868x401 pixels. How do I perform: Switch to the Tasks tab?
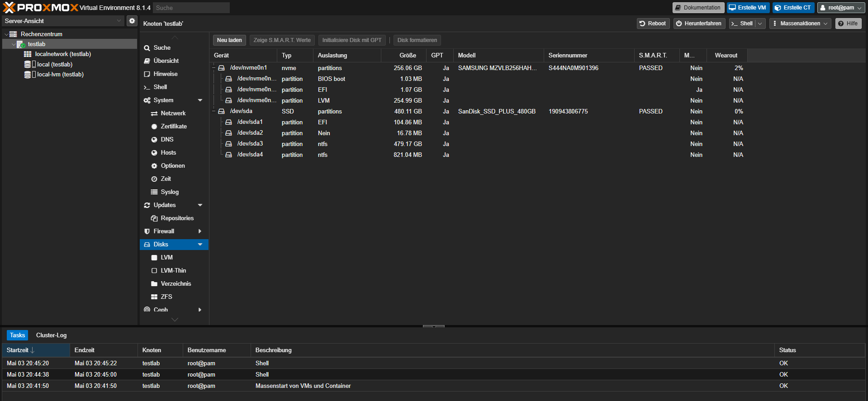point(17,335)
